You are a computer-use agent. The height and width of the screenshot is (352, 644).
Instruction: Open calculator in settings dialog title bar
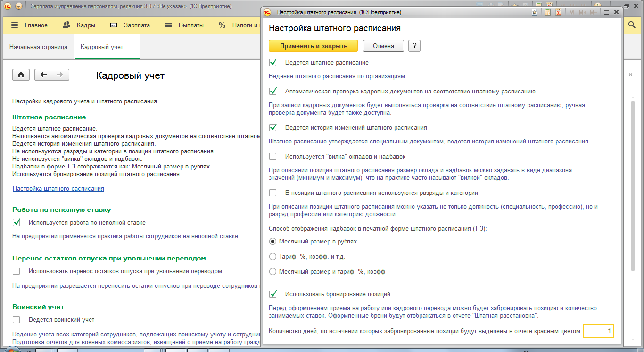pos(547,12)
